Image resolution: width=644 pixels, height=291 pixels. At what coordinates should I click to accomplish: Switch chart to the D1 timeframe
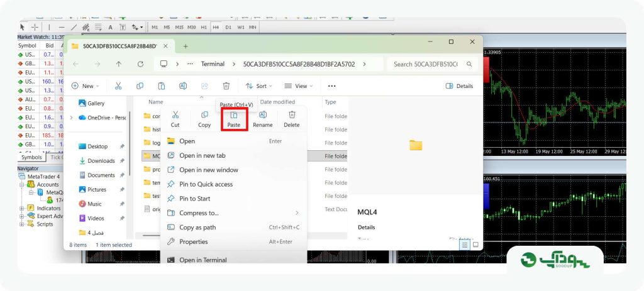pyautogui.click(x=228, y=27)
